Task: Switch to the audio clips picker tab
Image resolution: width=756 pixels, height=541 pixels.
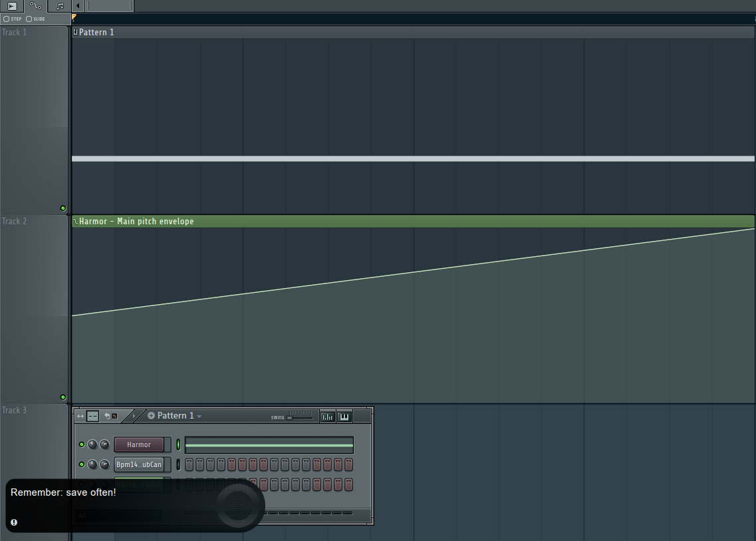Action: pyautogui.click(x=12, y=6)
